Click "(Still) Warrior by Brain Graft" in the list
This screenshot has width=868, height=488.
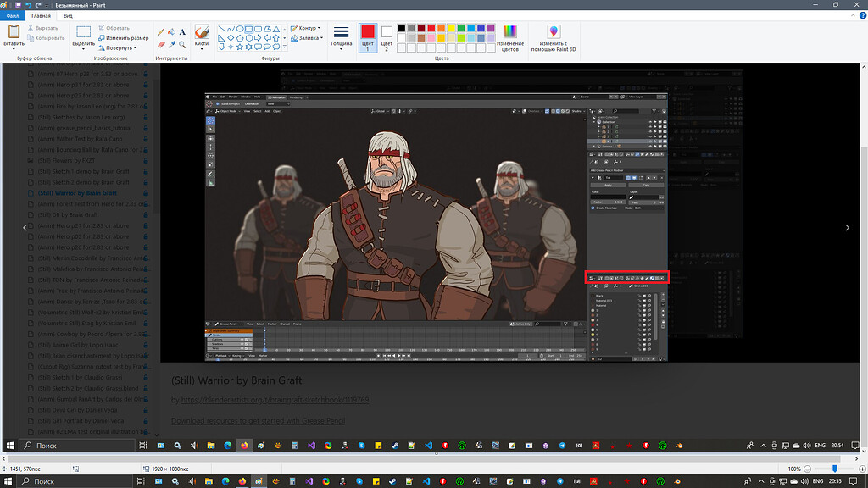[77, 193]
